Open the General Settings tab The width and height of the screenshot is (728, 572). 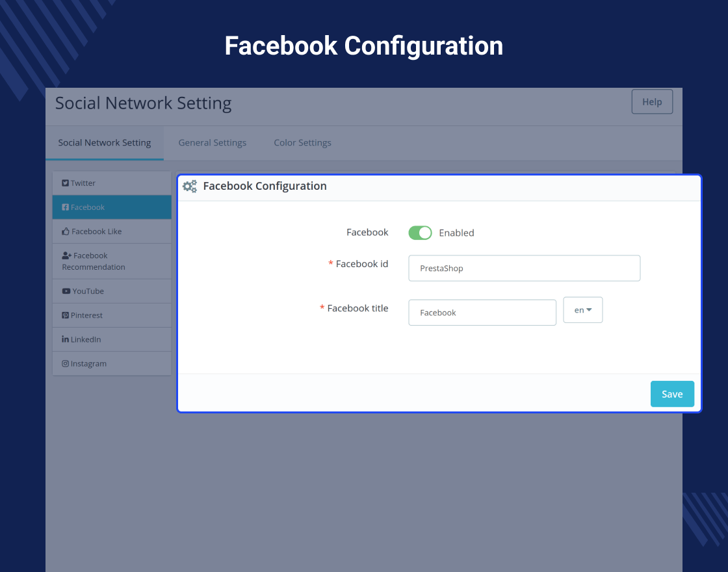click(x=212, y=143)
